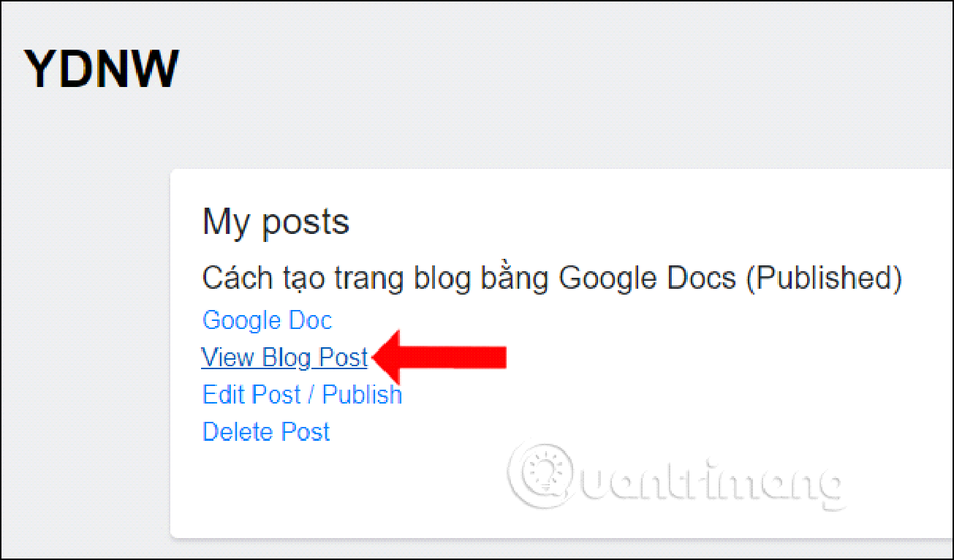Click the word Publish in the edit link
Image resolution: width=954 pixels, height=560 pixels.
(362, 395)
